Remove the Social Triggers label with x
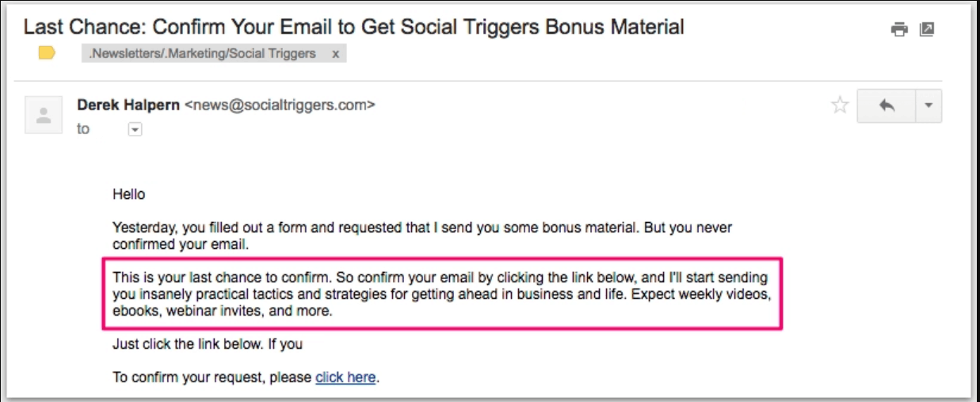Viewport: 980px width, 402px height. (335, 54)
